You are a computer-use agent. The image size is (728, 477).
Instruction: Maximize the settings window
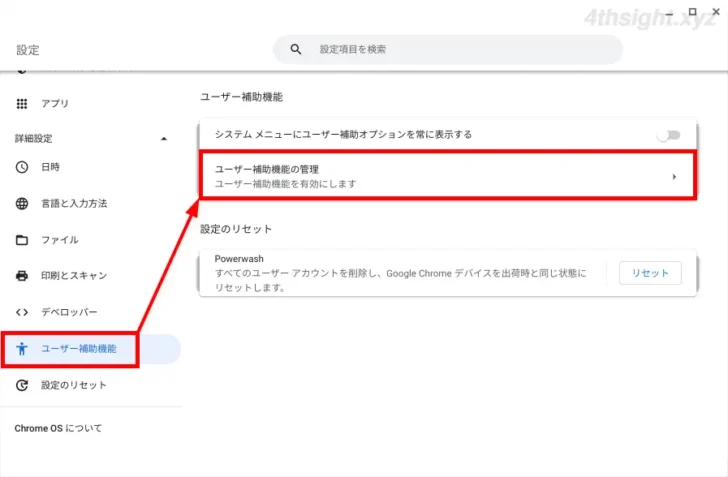coord(692,12)
